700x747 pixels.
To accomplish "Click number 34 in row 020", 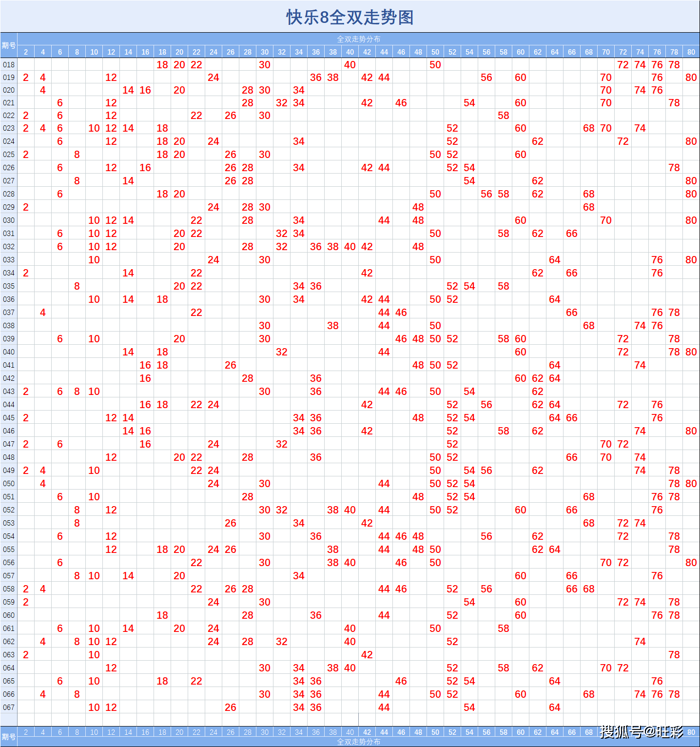I will [x=299, y=90].
